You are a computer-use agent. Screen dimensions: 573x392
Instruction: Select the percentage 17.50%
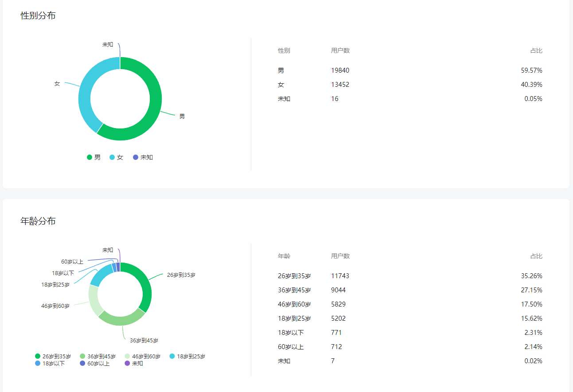pyautogui.click(x=532, y=304)
